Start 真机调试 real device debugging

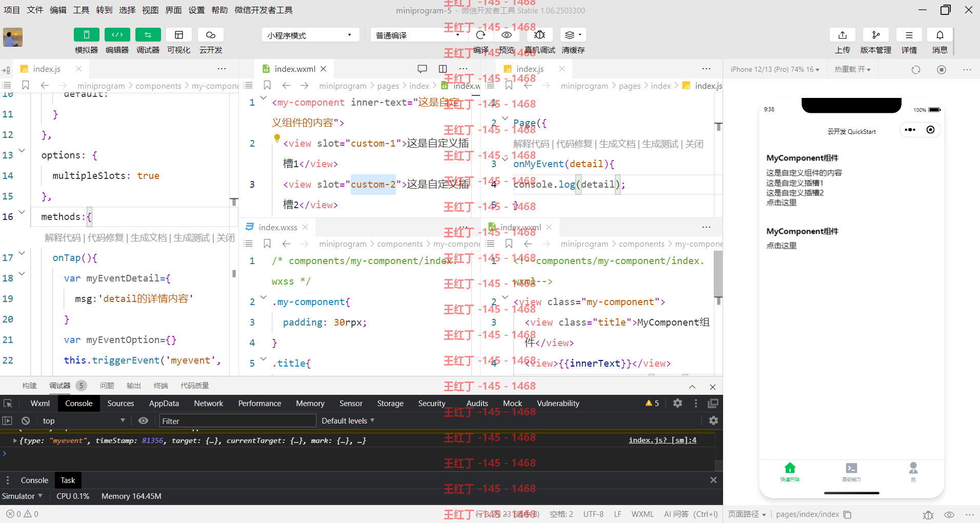pos(539,35)
